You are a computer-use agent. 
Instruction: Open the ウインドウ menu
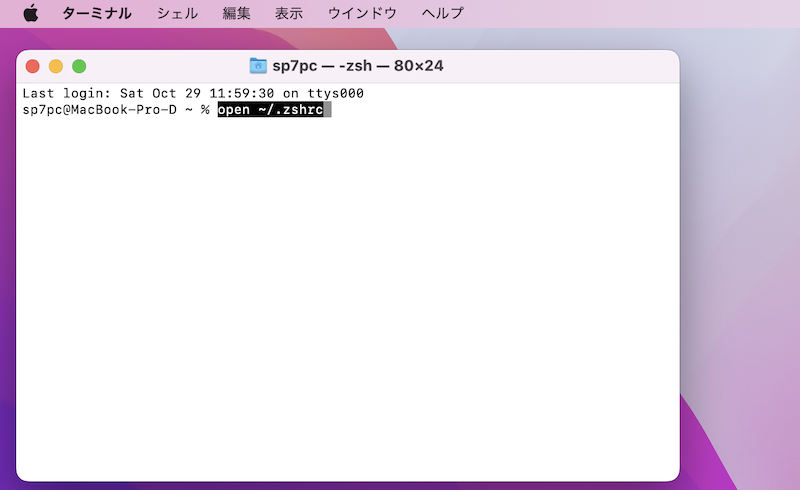tap(362, 13)
